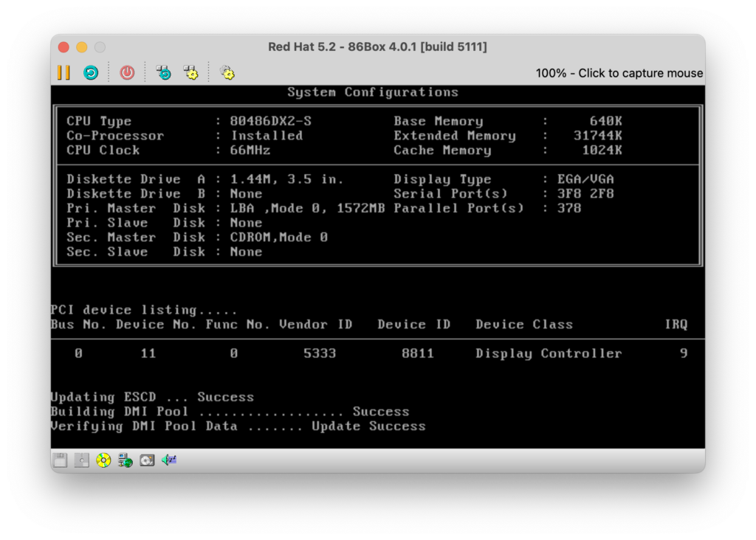Click the Diskette Drive A value '1.44M, 3.5 in.'
756x540 pixels.
coord(286,179)
